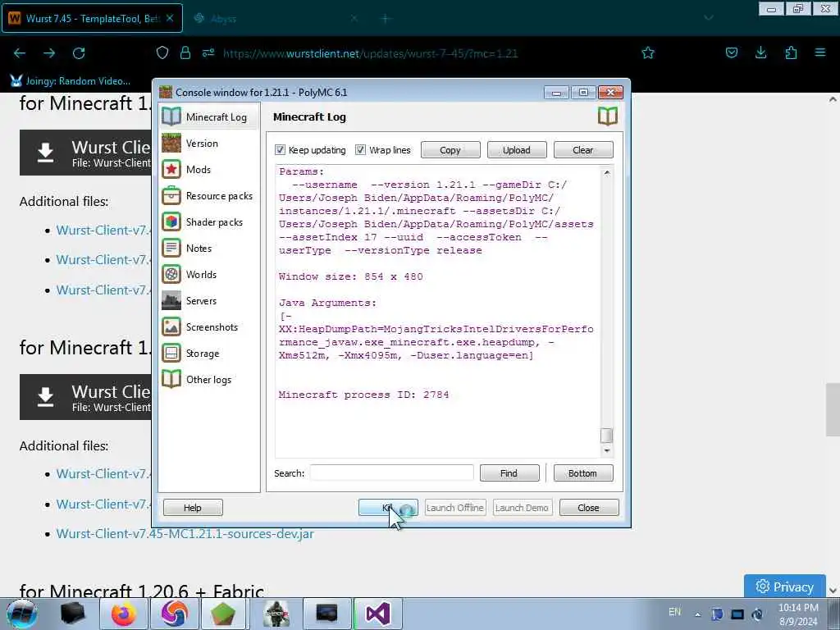The image size is (840, 630).
Task: Open the browser Downloads panel
Action: (x=760, y=52)
